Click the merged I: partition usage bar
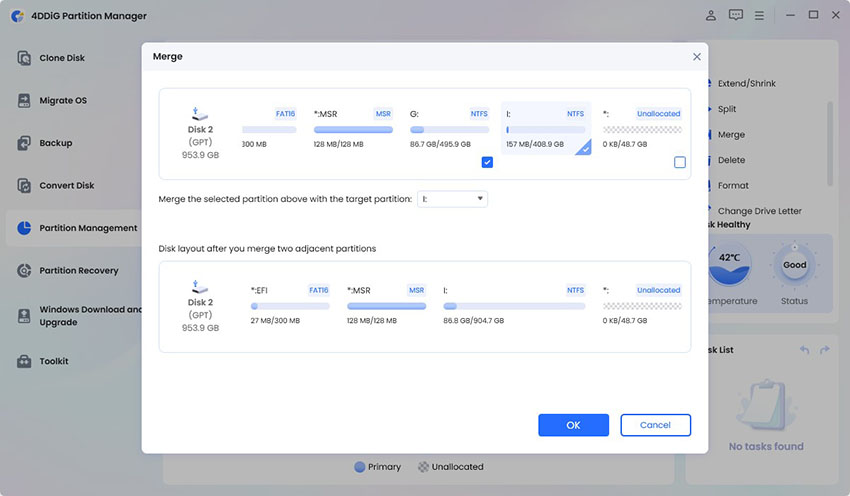The width and height of the screenshot is (850, 496). coord(514,306)
